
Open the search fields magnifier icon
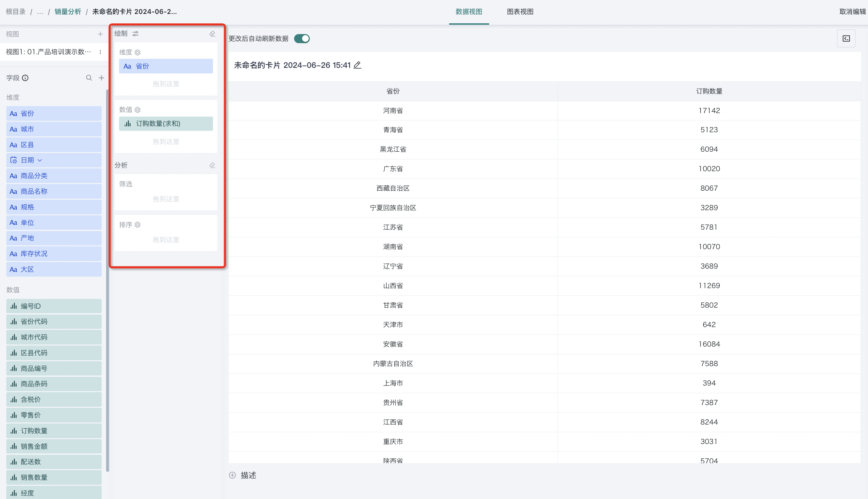click(89, 78)
